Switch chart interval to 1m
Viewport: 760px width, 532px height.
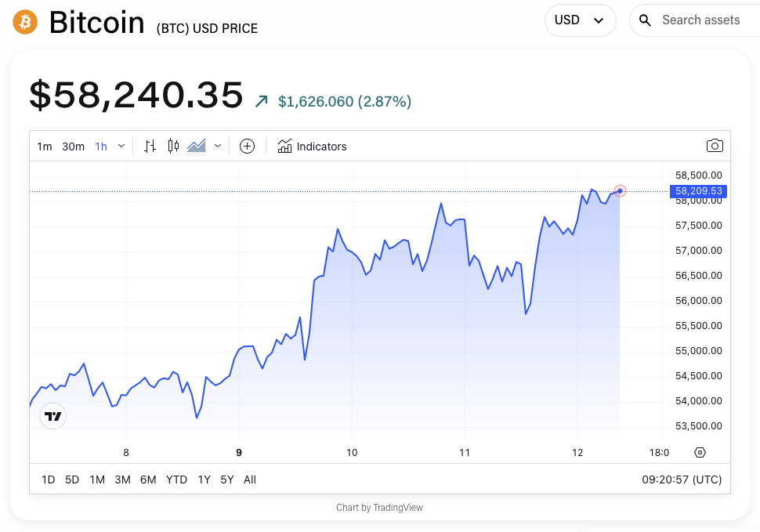point(45,146)
